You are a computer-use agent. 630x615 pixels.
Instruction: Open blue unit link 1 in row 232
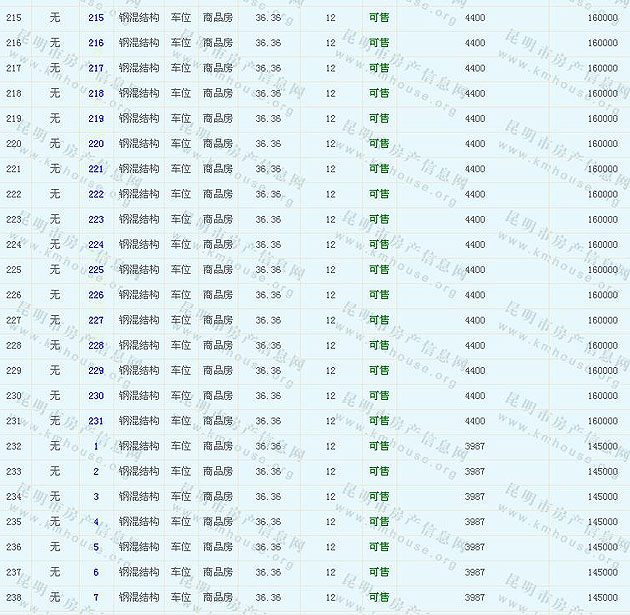(96, 446)
